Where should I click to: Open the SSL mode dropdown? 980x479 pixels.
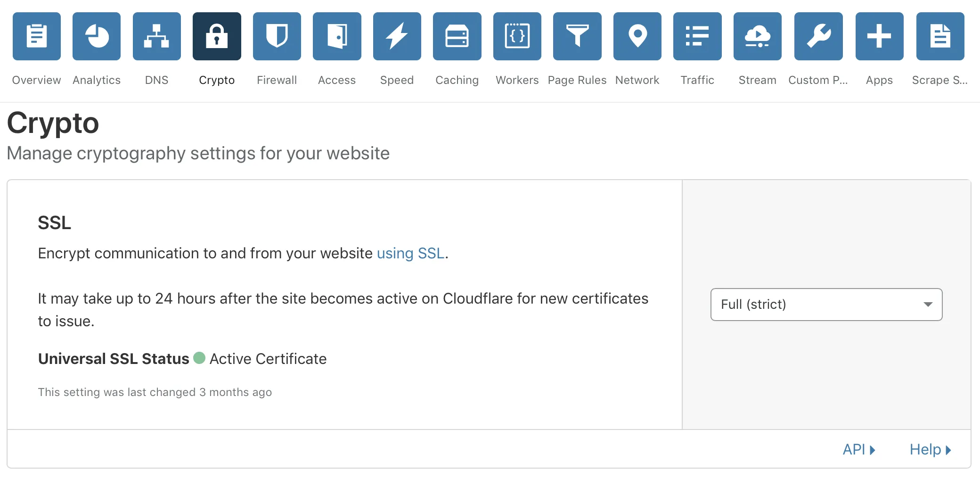pyautogui.click(x=825, y=305)
